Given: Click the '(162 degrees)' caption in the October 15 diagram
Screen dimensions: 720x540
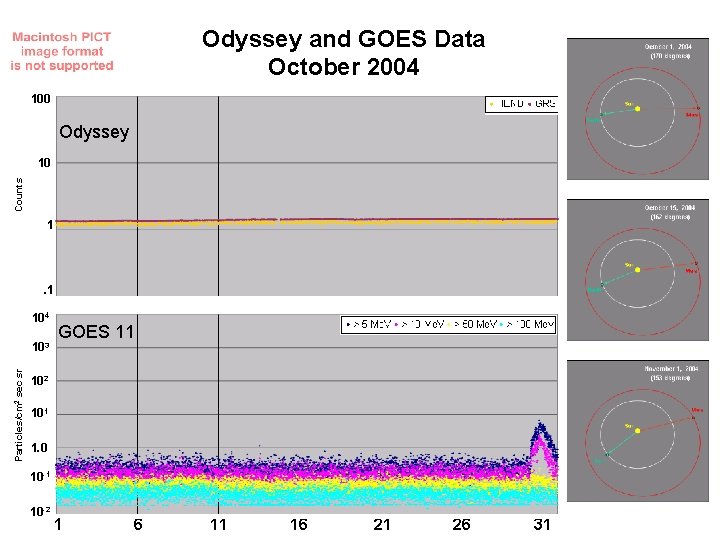Looking at the screenshot, I should pos(670,217).
